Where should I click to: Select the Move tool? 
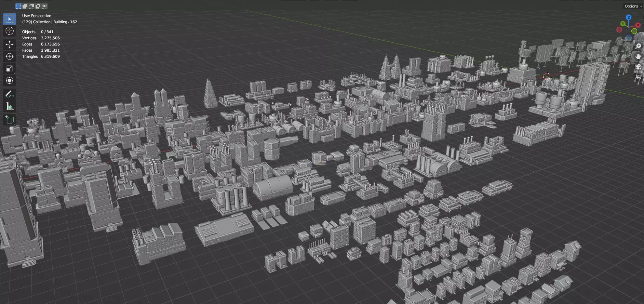tap(10, 44)
